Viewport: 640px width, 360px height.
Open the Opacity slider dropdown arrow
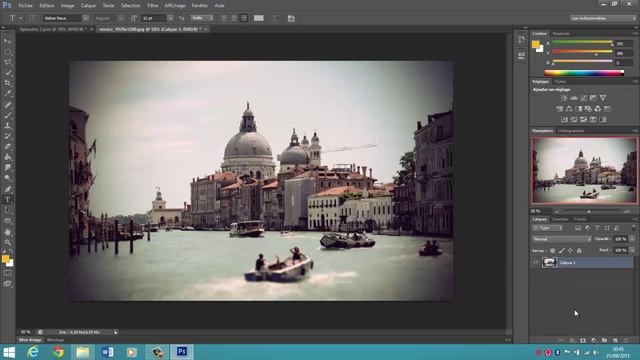[x=632, y=239]
